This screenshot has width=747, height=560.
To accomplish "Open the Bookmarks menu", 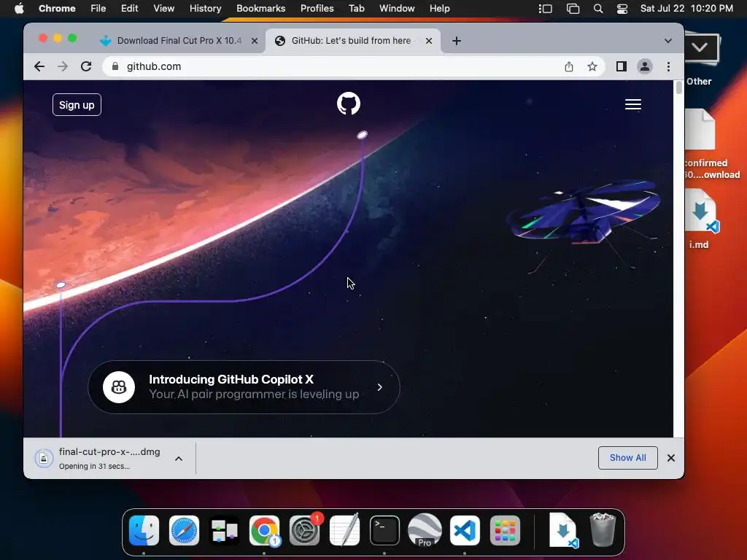I will coord(260,9).
